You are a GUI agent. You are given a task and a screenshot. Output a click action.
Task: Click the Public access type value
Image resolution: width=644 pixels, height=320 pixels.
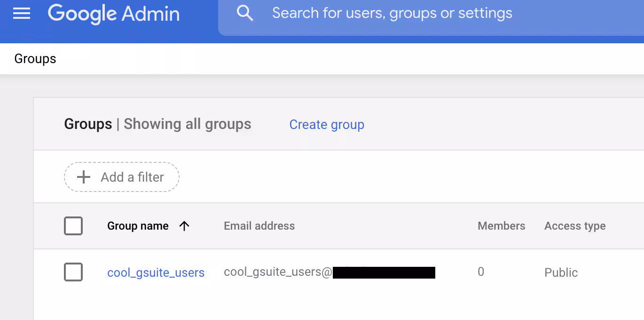coord(561,273)
